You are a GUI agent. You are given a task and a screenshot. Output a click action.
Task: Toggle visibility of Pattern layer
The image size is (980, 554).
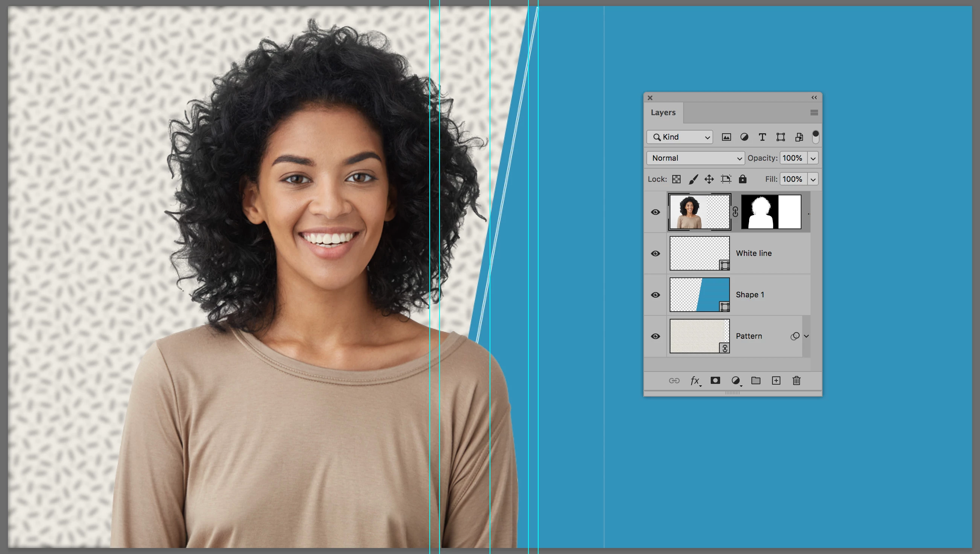pyautogui.click(x=655, y=336)
